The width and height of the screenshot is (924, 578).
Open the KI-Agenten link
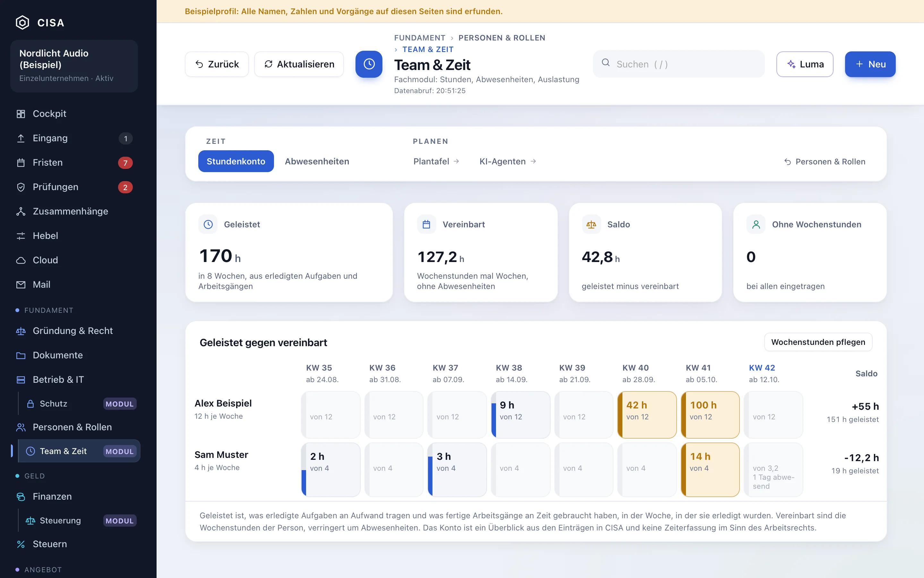coord(508,161)
